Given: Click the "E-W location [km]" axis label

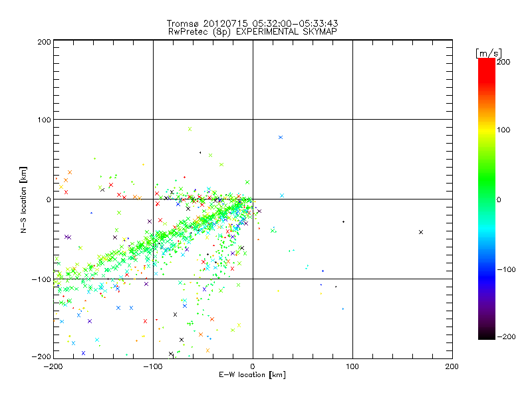Looking at the screenshot, I should [252, 375].
